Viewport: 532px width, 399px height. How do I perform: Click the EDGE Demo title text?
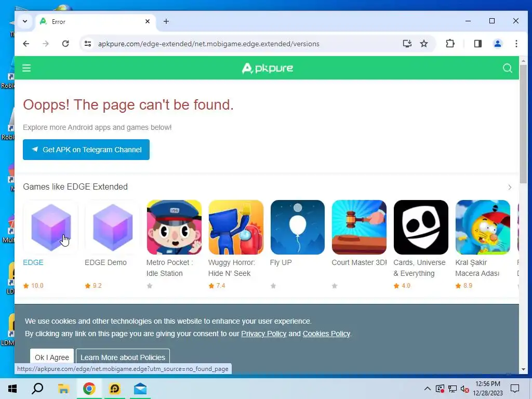click(105, 262)
